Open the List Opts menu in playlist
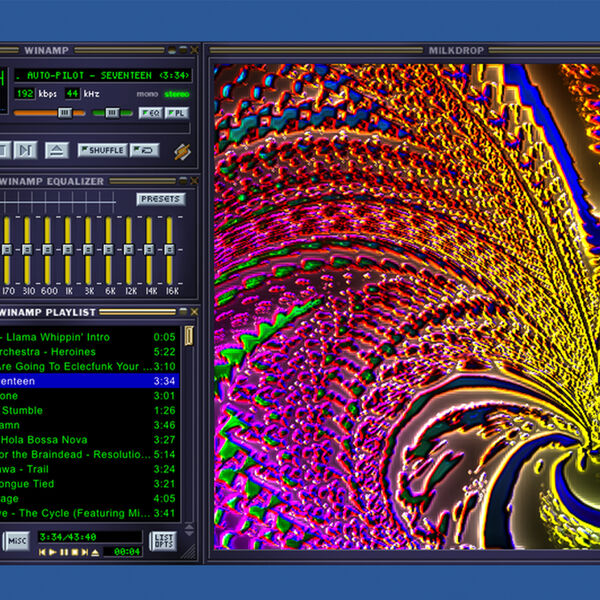 (163, 541)
